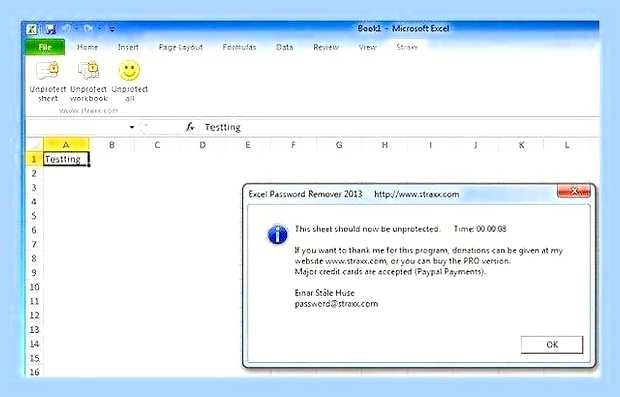Select row 2 header

34,173
